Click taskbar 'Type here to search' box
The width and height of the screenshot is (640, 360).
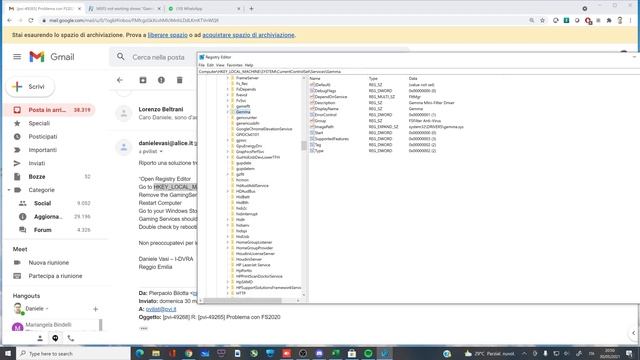[73, 353]
